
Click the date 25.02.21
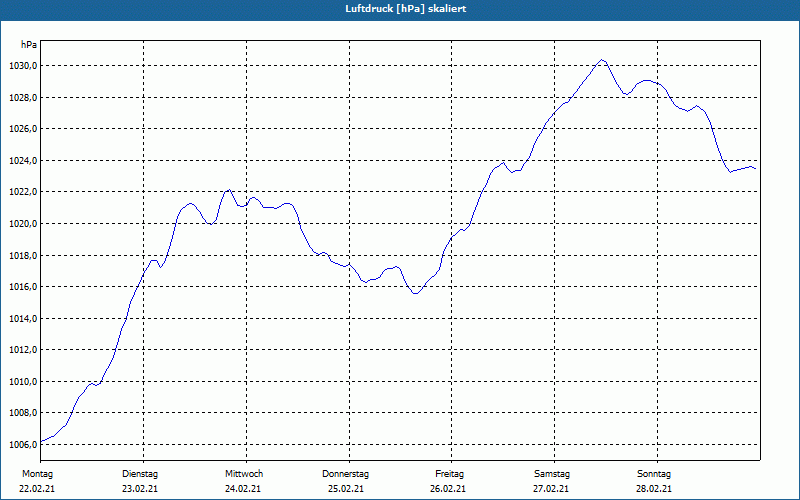coord(346,489)
